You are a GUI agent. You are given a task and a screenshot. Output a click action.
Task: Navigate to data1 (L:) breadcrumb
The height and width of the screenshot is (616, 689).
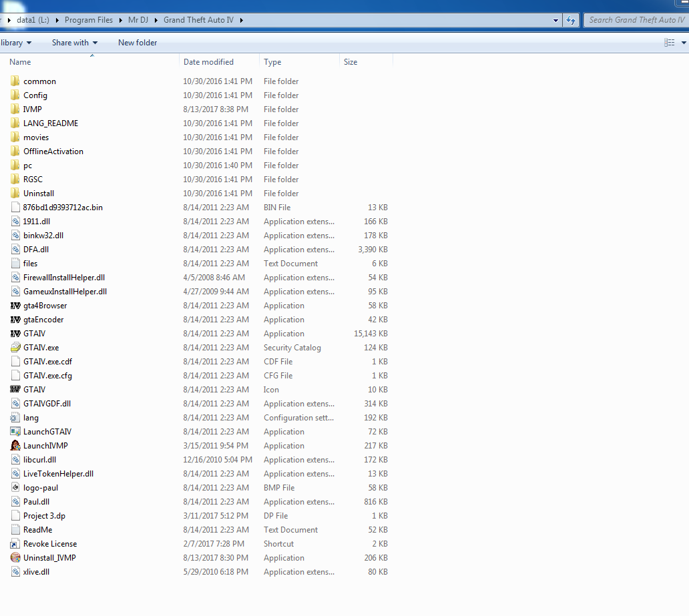[x=33, y=20]
